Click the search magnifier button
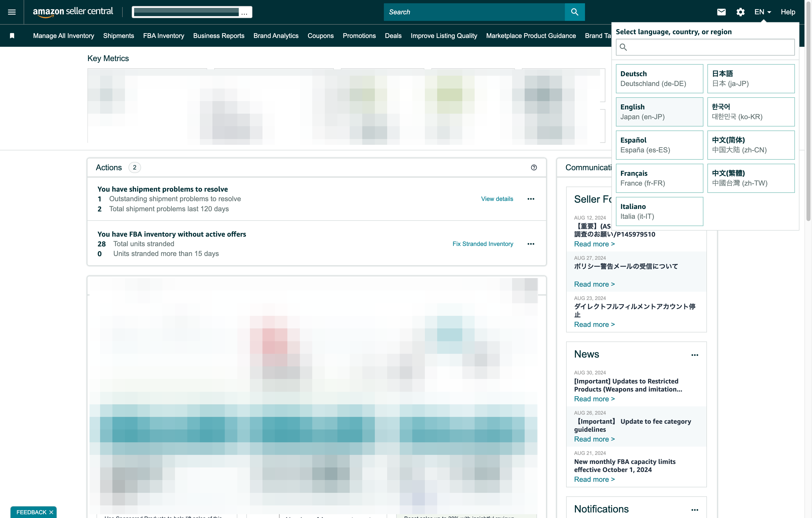The height and width of the screenshot is (518, 812). click(x=575, y=12)
